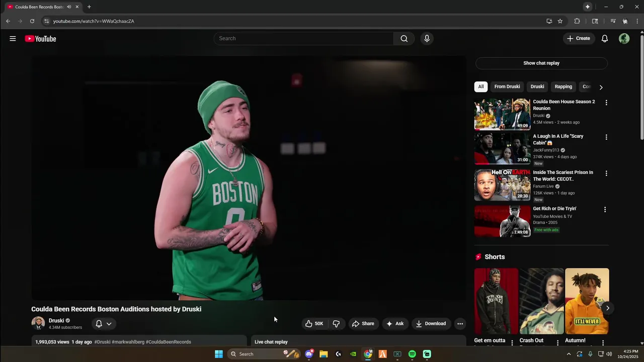The height and width of the screenshot is (362, 644).
Task: Open Coulda Been House Season 2 Reunion thumbnail
Action: tap(502, 114)
